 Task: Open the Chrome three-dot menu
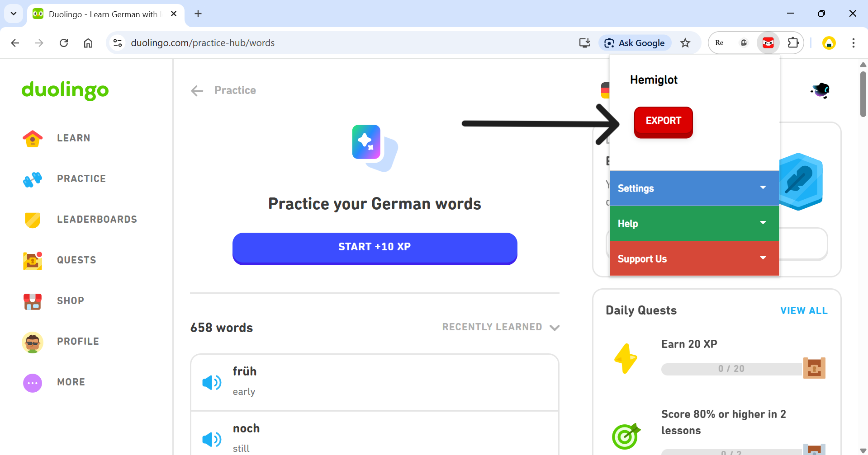coord(853,43)
